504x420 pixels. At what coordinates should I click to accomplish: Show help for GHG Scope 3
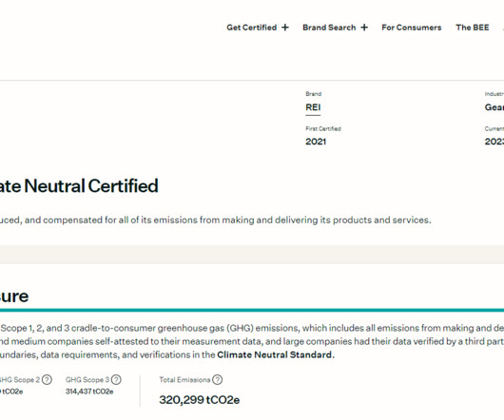(x=116, y=380)
